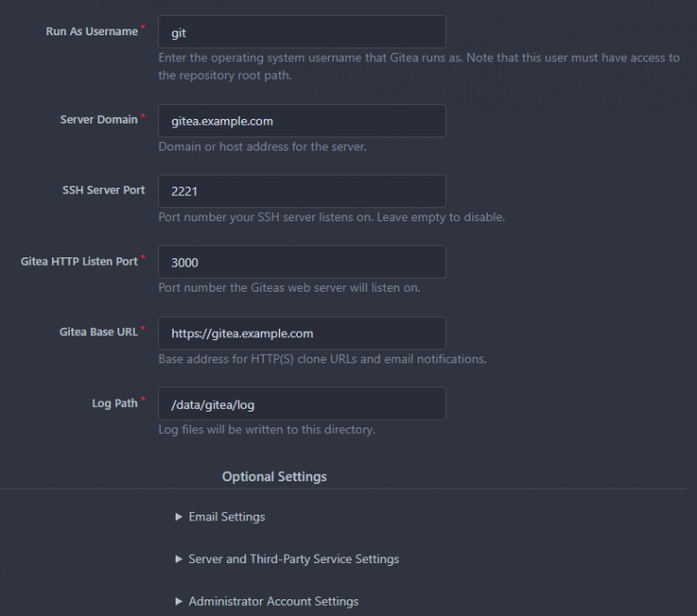Click the triangle arrow beside Email Settings
697x616 pixels.
click(178, 517)
